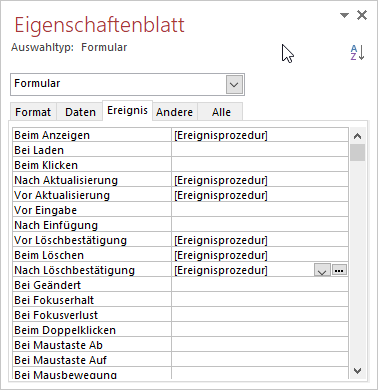The width and height of the screenshot is (378, 390).
Task: Click the Nach Löschbestätigung [Ereignisprozedur] value text
Action: pyautogui.click(x=221, y=270)
